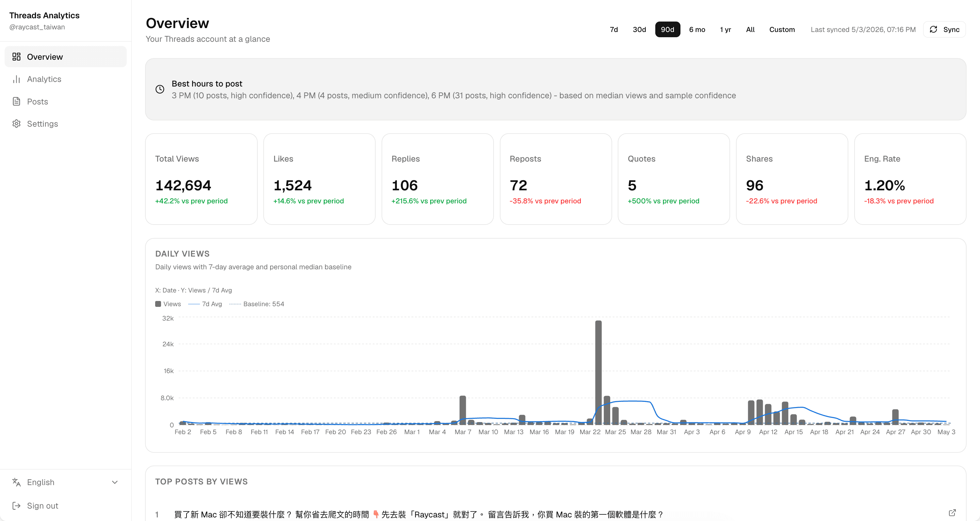Click the Baseline: 554 legend entry
980x521 pixels.
tap(257, 304)
